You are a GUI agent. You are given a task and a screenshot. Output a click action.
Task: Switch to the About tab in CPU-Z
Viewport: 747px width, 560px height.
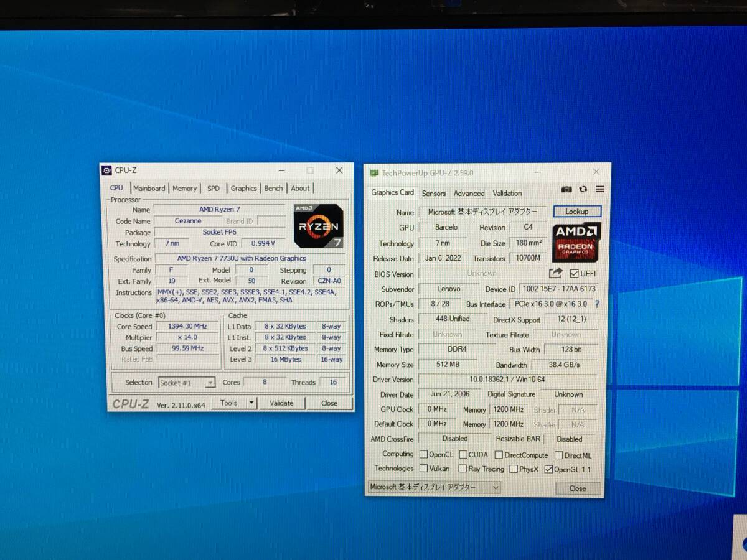point(300,188)
